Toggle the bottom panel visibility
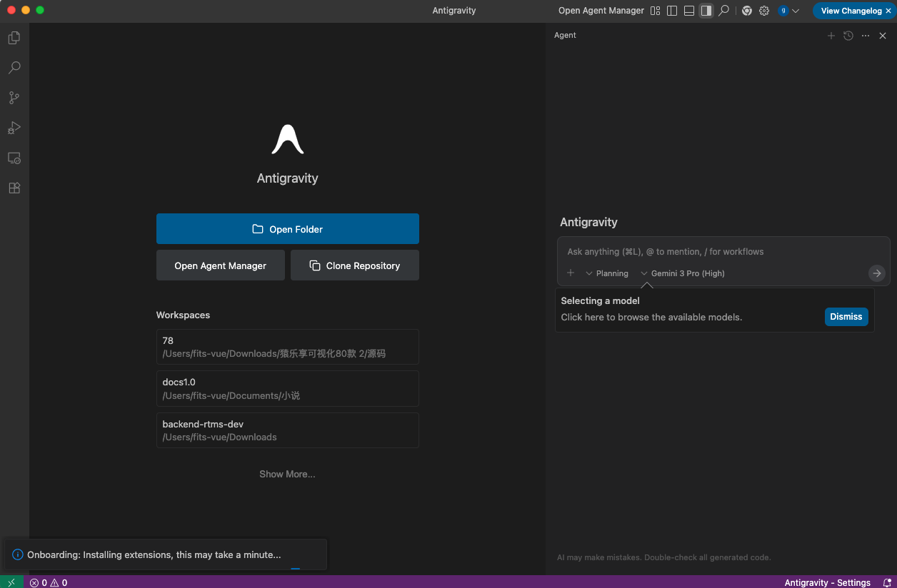897x588 pixels. point(689,11)
